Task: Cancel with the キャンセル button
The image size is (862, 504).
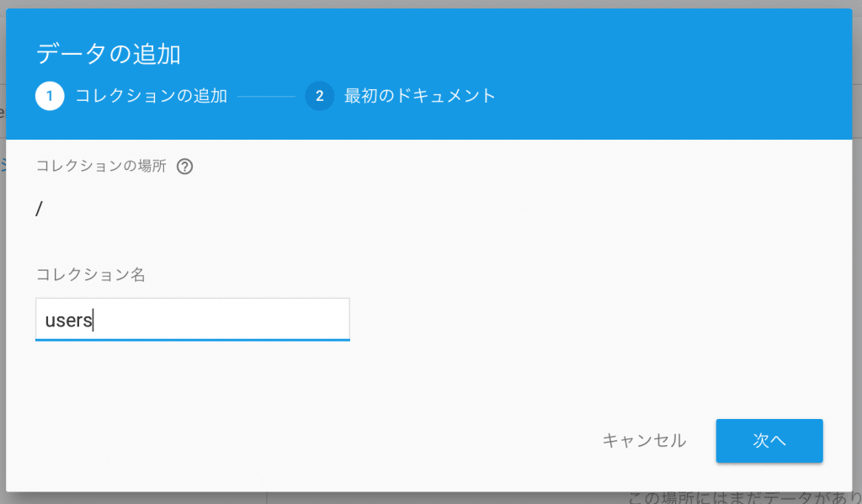Action: click(644, 440)
